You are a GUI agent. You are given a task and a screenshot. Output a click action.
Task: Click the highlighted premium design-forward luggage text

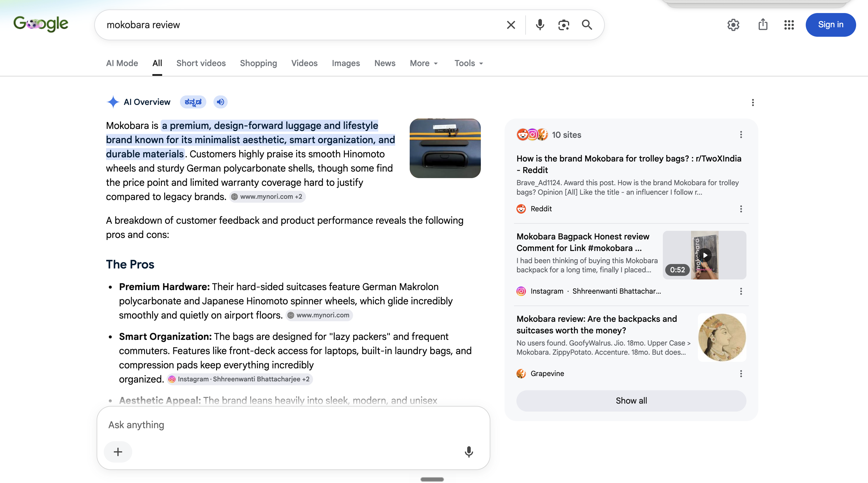250,140
